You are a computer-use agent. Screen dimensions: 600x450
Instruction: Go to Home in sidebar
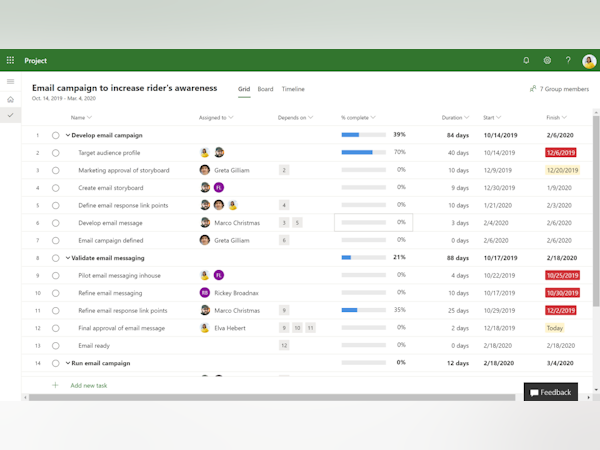(x=11, y=99)
